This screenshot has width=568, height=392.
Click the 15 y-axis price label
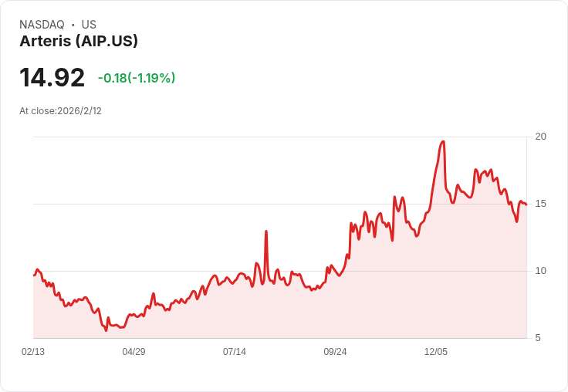[x=541, y=204]
